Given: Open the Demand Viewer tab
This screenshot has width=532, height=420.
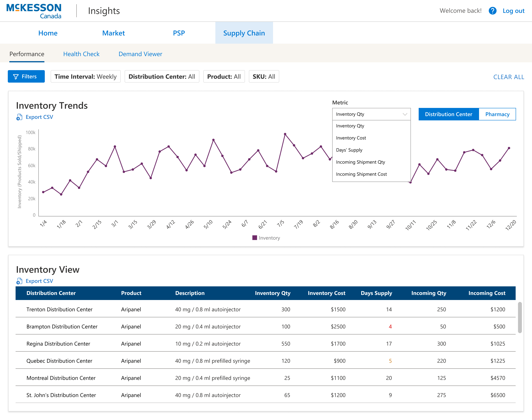Looking at the screenshot, I should [x=140, y=54].
